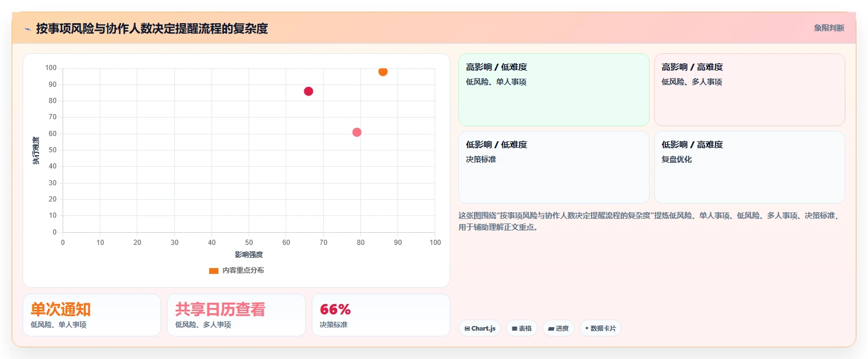Click the chart title 按事项风险与协作人数决定提醒流程的复杂度
The width and height of the screenshot is (868, 359).
[152, 28]
